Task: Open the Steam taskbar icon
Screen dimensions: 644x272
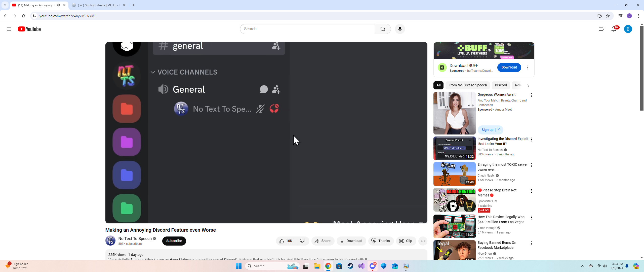Action: point(350,266)
